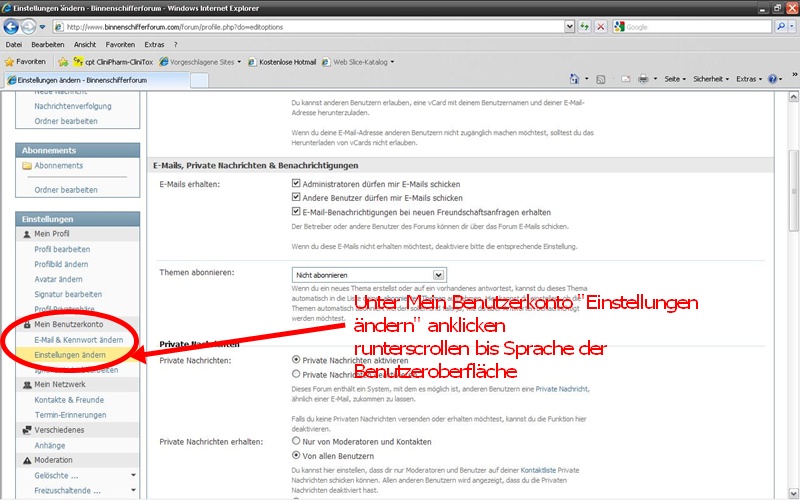Click the Abonnements folder icon in sidebar

coord(27,166)
